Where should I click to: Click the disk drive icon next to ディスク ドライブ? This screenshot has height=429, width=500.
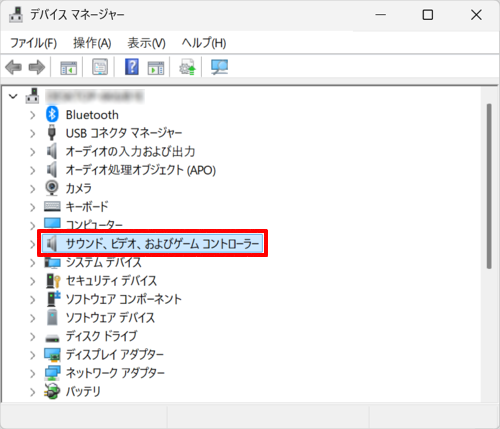[52, 338]
